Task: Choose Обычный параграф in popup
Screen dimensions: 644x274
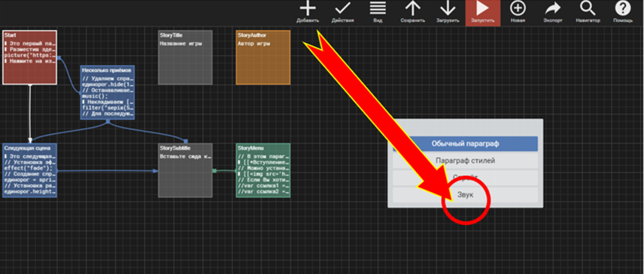Action: pyautogui.click(x=466, y=144)
